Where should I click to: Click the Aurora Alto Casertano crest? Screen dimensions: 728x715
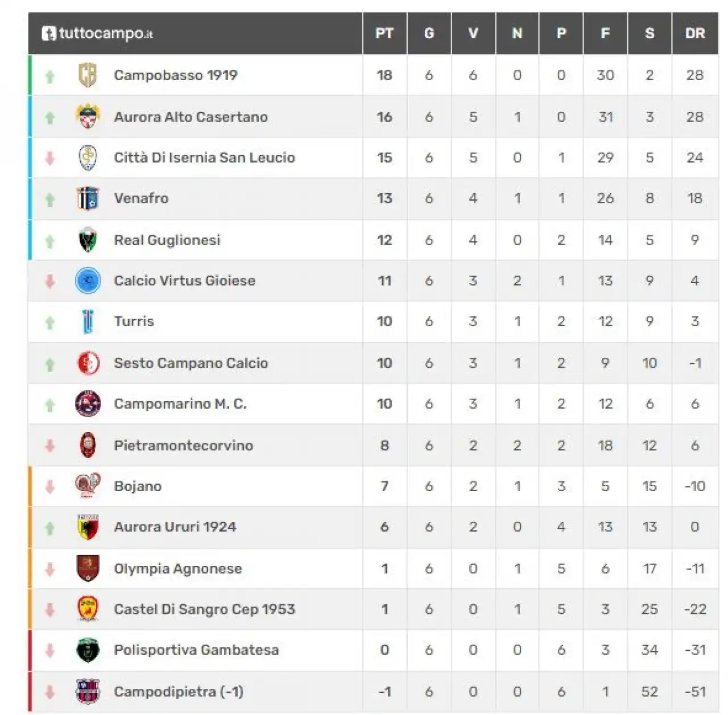(x=88, y=117)
